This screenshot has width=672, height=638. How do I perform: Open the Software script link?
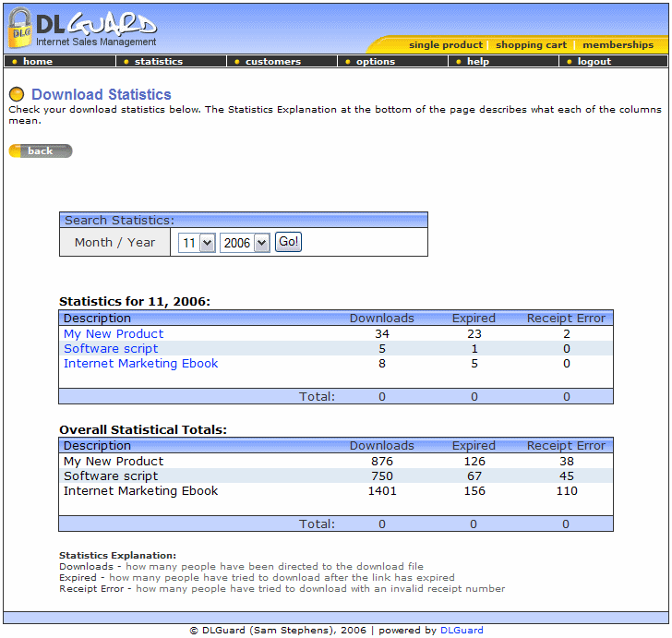click(x=111, y=349)
